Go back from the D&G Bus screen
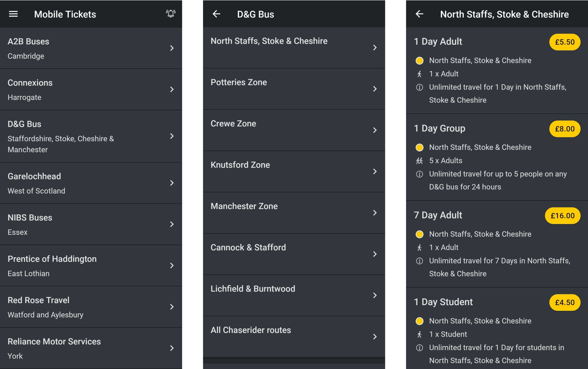Viewport: 588px width, 369px height. pos(216,14)
